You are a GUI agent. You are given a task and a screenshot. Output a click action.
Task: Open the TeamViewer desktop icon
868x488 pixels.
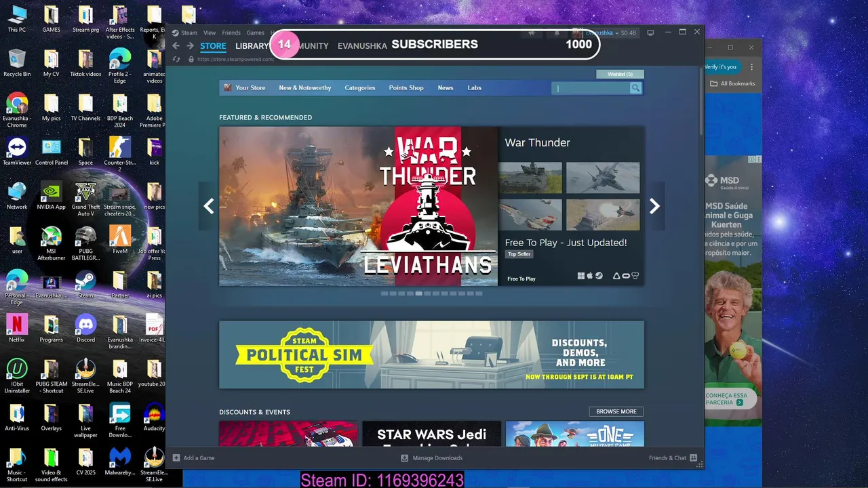[x=17, y=151]
